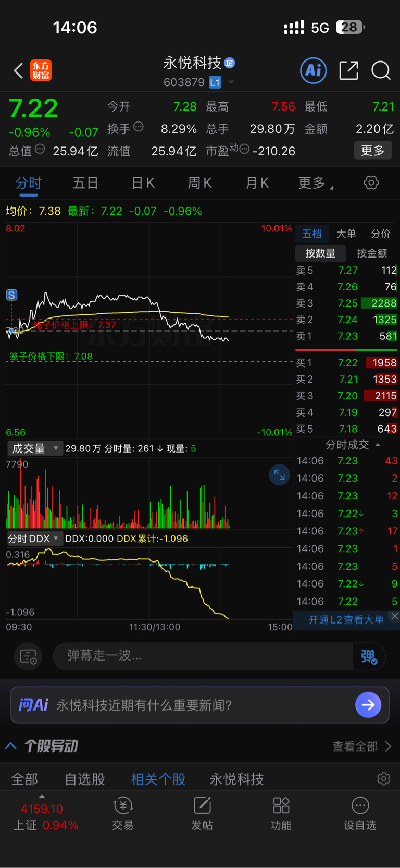Close the 开通L2查看大单 banner

click(x=395, y=616)
